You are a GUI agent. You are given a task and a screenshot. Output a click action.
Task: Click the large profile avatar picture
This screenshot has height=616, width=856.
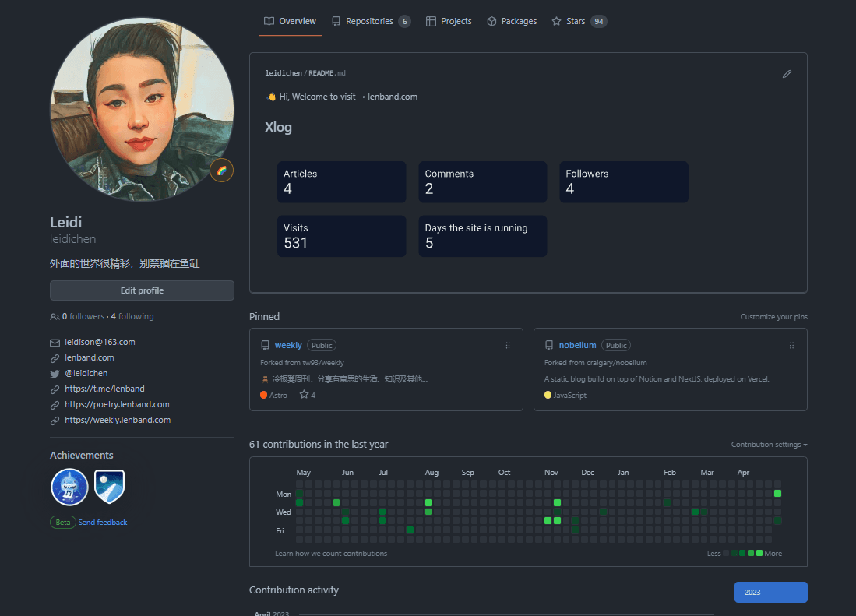click(142, 109)
